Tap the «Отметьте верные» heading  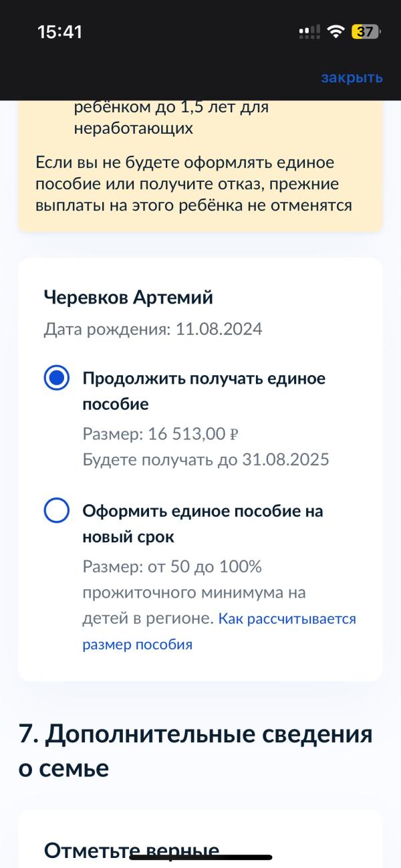point(132,851)
